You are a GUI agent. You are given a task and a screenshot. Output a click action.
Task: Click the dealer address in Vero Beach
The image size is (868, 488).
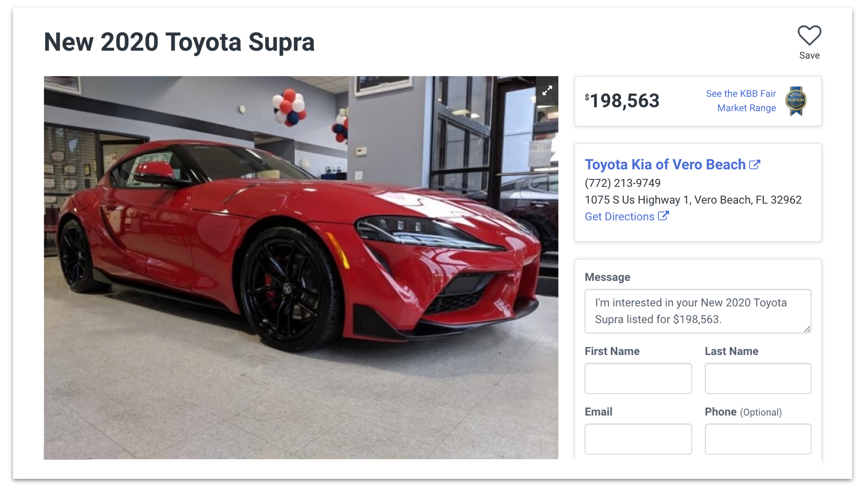(x=693, y=200)
